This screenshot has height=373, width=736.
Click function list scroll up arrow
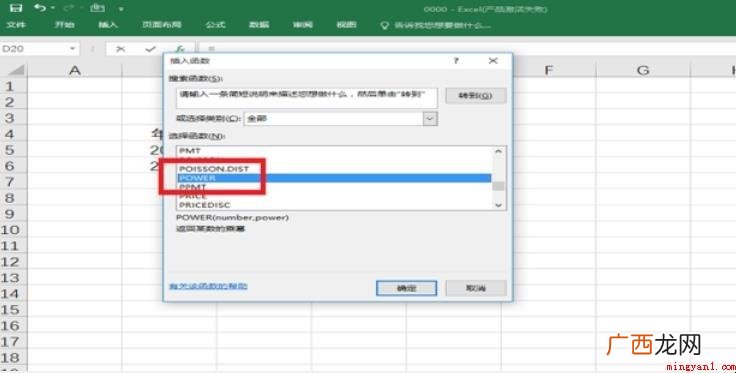coord(498,152)
